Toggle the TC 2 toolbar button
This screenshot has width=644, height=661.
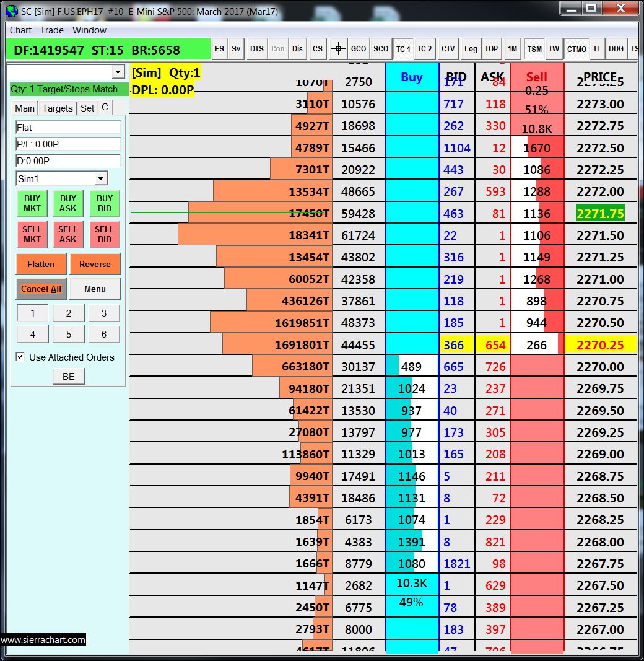coord(424,49)
